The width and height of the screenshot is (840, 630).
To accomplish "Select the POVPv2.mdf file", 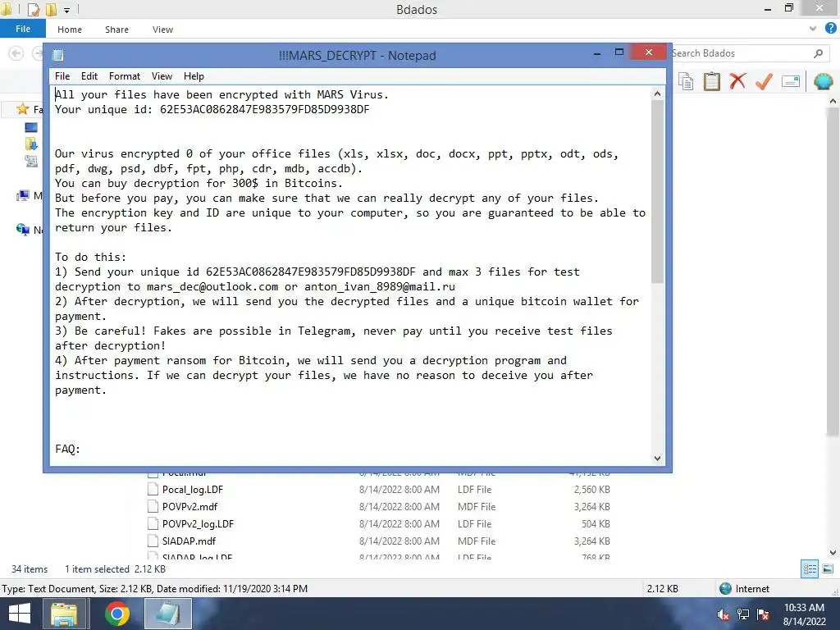I will [189, 506].
